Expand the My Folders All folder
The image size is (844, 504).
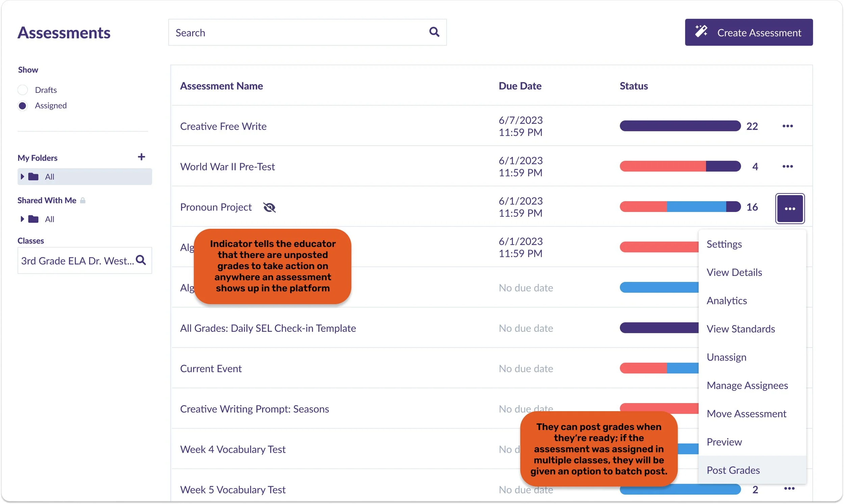click(22, 177)
